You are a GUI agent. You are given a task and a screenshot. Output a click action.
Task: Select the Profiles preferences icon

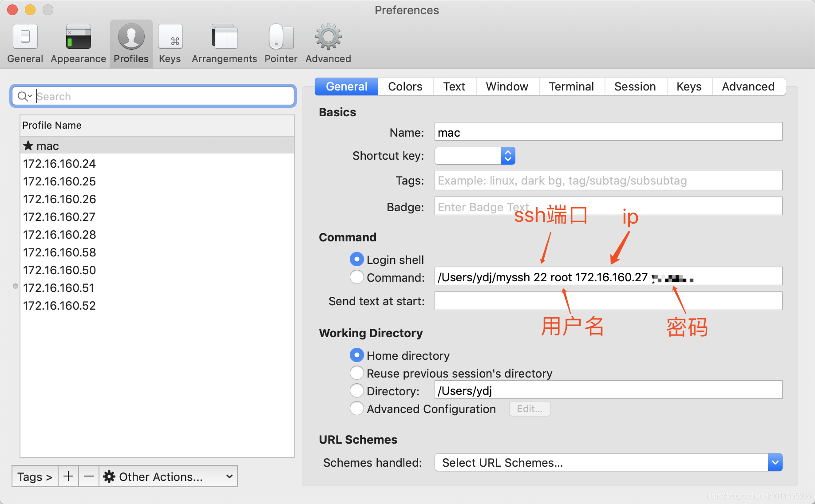131,42
